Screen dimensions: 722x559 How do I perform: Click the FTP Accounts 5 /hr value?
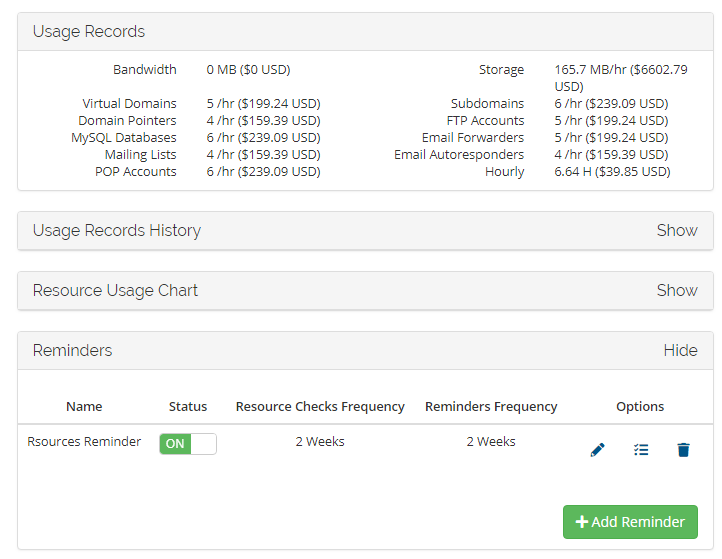pyautogui.click(x=611, y=121)
